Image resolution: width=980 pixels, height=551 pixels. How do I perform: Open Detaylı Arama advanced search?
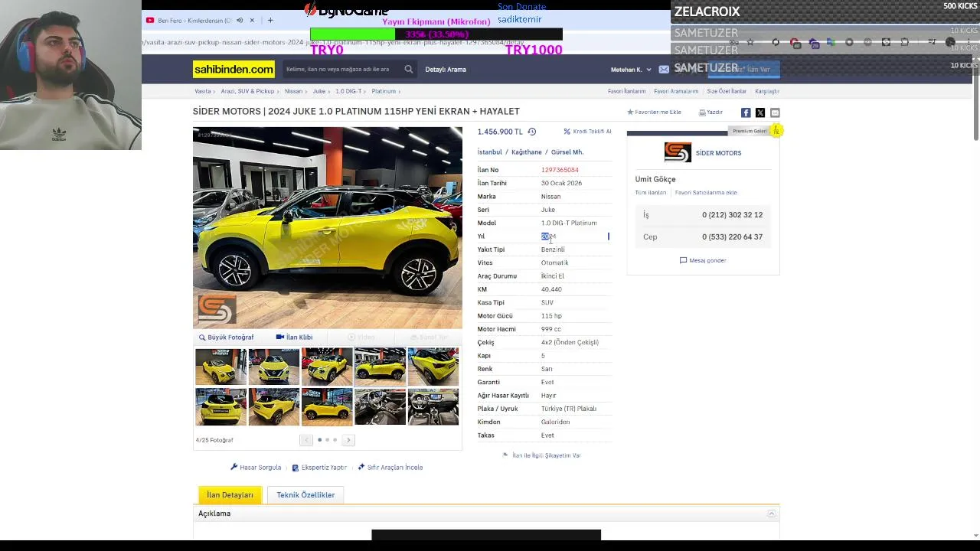point(446,70)
